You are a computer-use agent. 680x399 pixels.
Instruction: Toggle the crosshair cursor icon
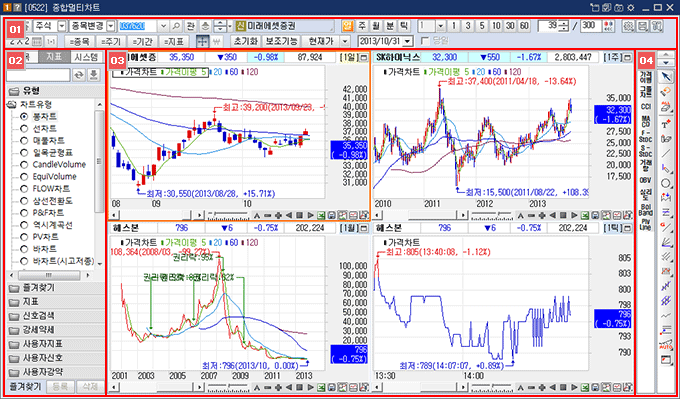tap(202, 41)
